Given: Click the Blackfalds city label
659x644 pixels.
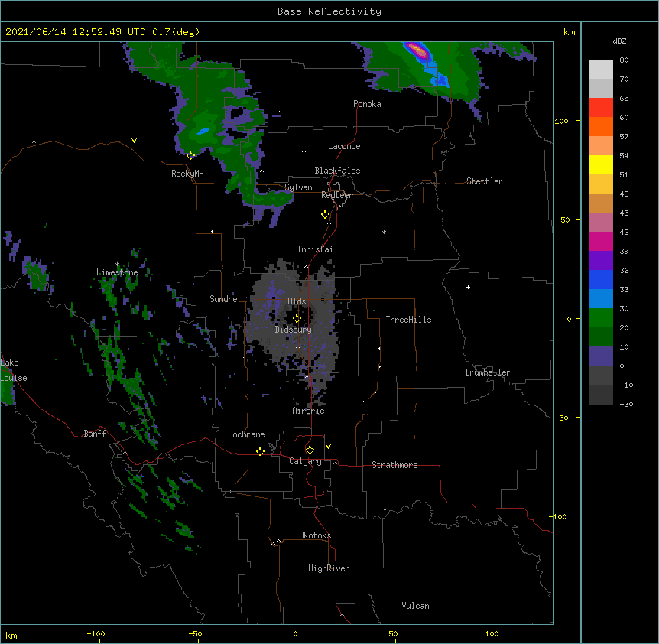Looking at the screenshot, I should (x=337, y=171).
